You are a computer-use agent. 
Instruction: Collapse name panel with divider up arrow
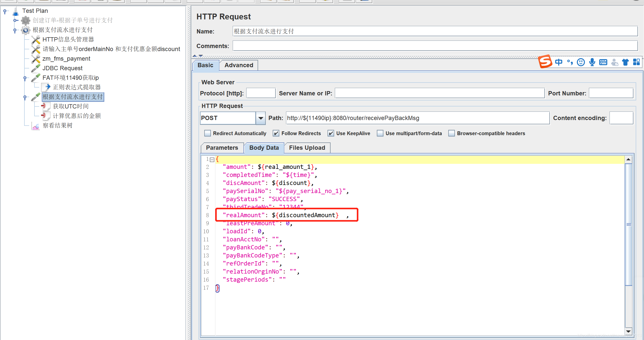pyautogui.click(x=195, y=56)
